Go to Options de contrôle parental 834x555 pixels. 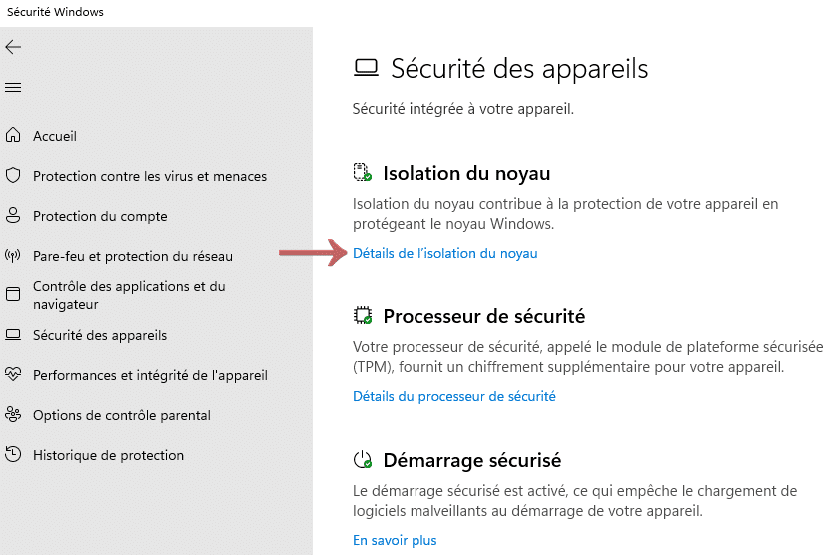[x=122, y=415]
